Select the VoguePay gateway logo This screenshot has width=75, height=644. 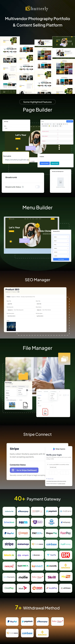tap(52, 555)
